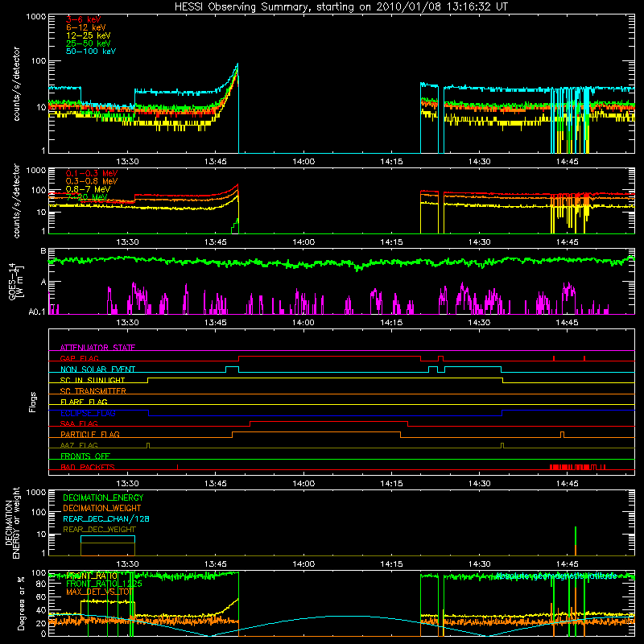The height and width of the screenshot is (644, 644).
Task: Select the REAR_DEC_CHAN/128 legend label
Action: point(106,518)
